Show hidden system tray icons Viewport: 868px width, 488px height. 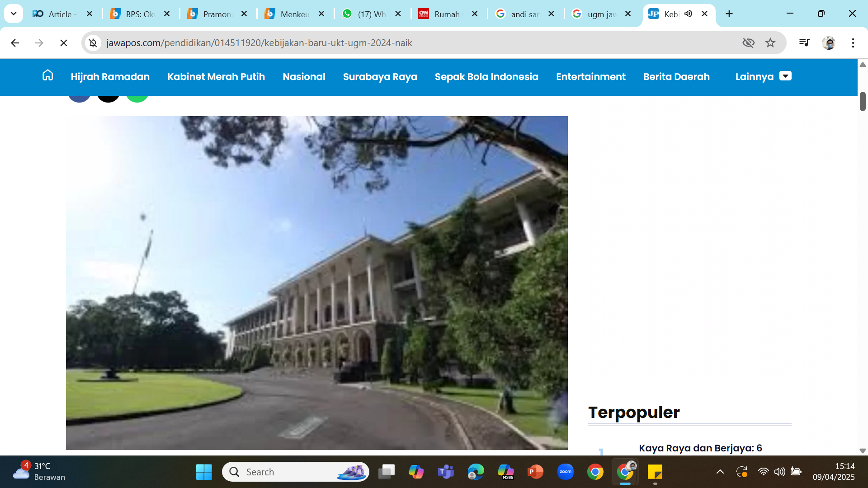[x=720, y=472]
